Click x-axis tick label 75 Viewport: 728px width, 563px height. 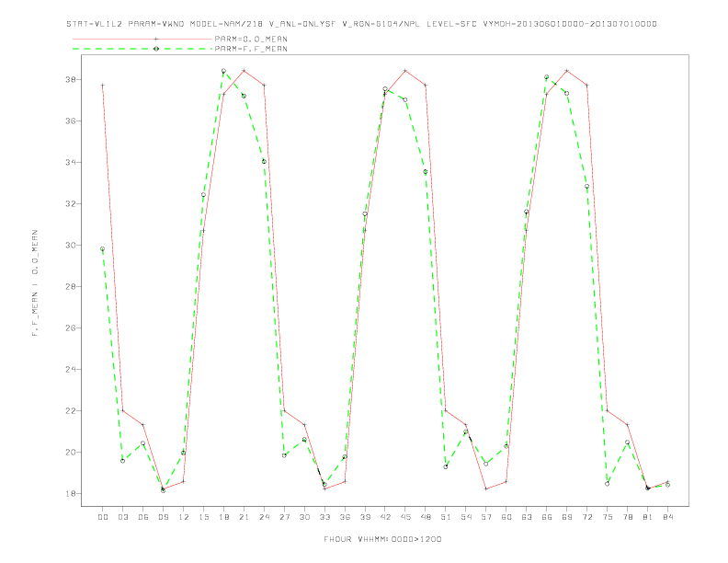pyautogui.click(x=608, y=517)
